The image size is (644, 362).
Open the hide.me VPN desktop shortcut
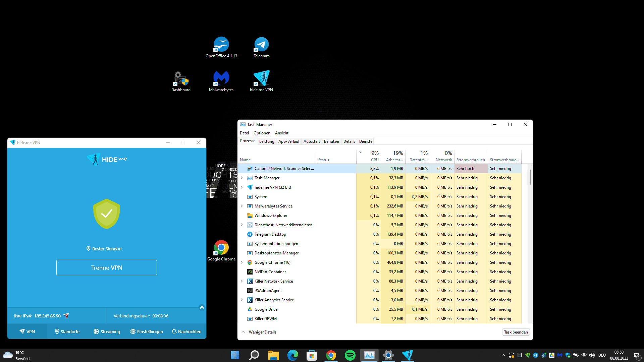click(x=261, y=81)
